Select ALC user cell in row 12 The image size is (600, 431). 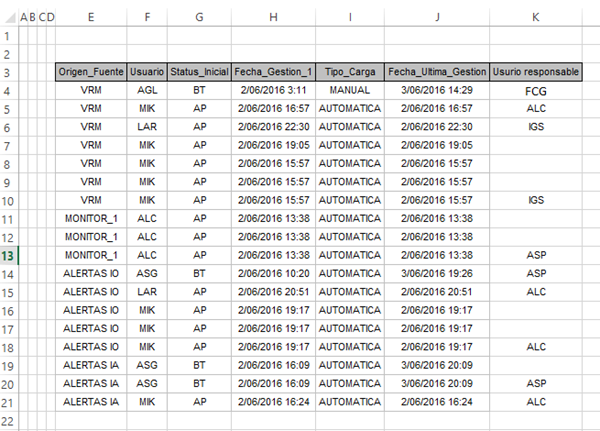tap(147, 237)
